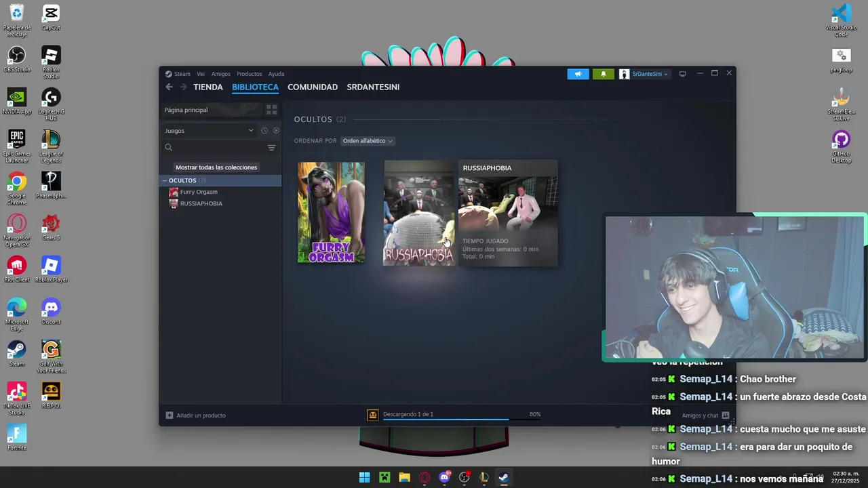Viewport: 868px width, 488px height.
Task: Launch Epic Games Launcher from desktop
Action: coord(17,146)
